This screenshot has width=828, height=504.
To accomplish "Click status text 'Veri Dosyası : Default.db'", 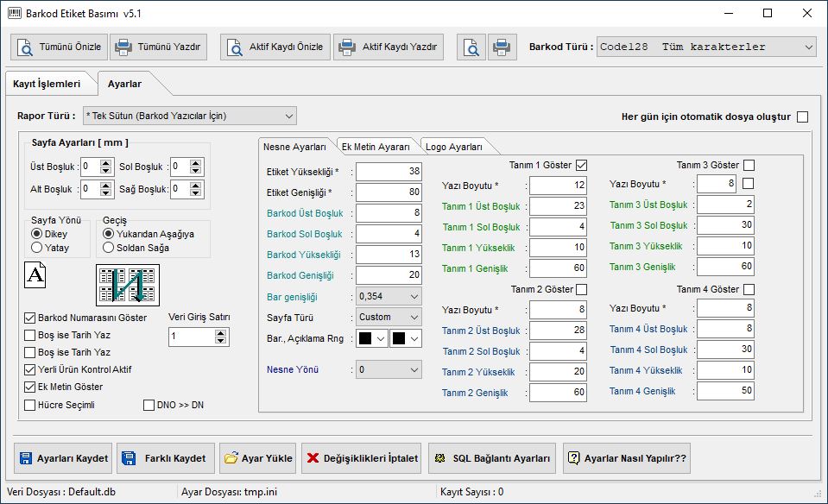I will (x=61, y=492).
